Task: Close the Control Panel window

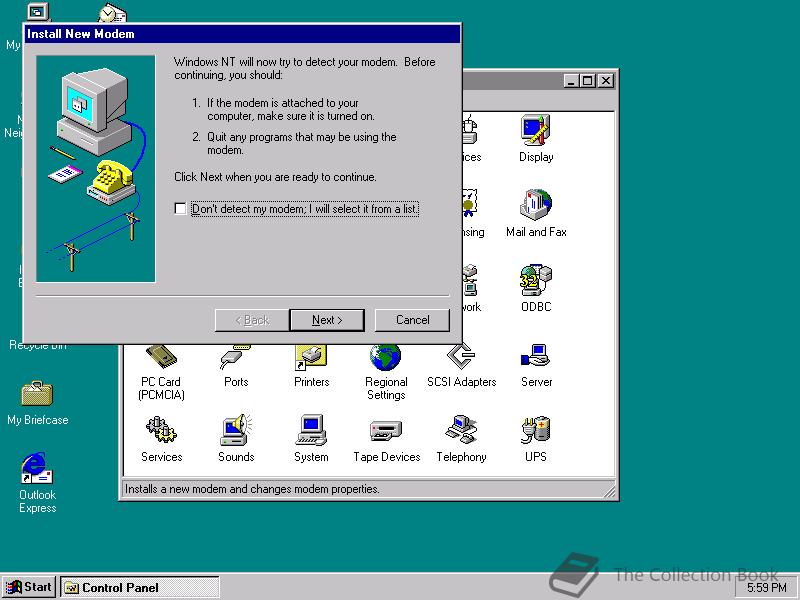Action: click(x=605, y=81)
